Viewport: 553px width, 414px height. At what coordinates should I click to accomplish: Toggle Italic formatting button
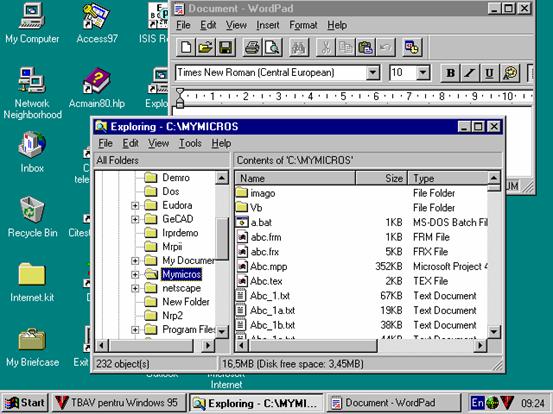pyautogui.click(x=470, y=73)
